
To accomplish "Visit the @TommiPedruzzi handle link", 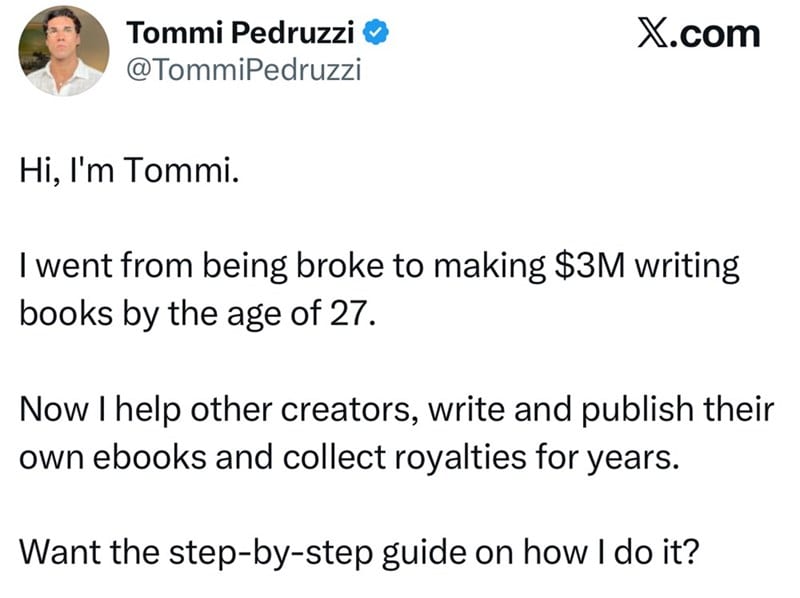I will 244,69.
